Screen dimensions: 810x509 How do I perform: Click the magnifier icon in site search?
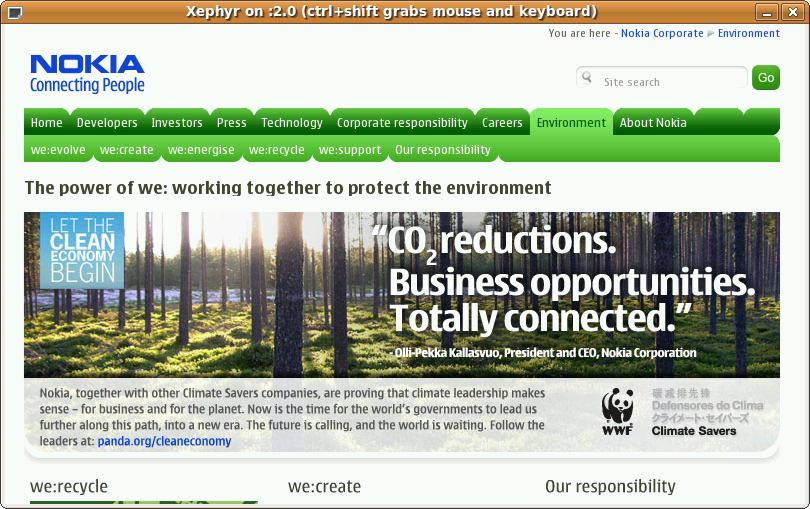click(x=587, y=78)
